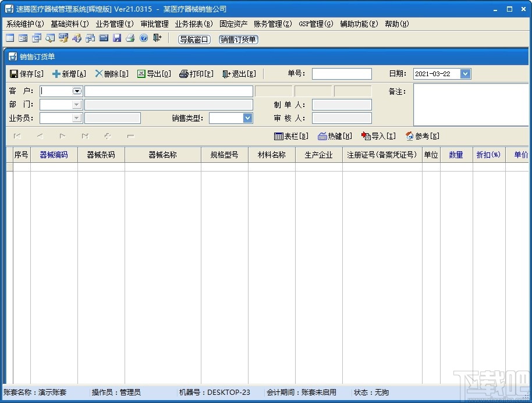Click the 导航窗口 navigation window button
Image resolution: width=532 pixels, height=403 pixels.
(194, 40)
